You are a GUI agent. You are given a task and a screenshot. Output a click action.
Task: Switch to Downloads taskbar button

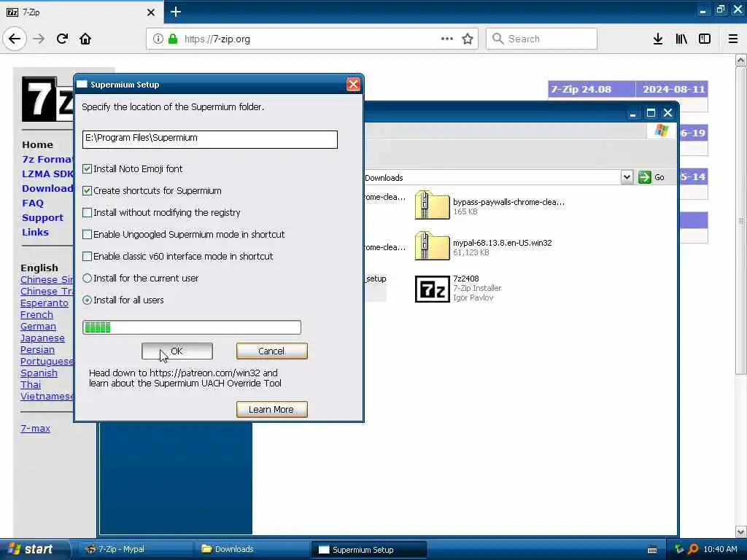[251, 549]
